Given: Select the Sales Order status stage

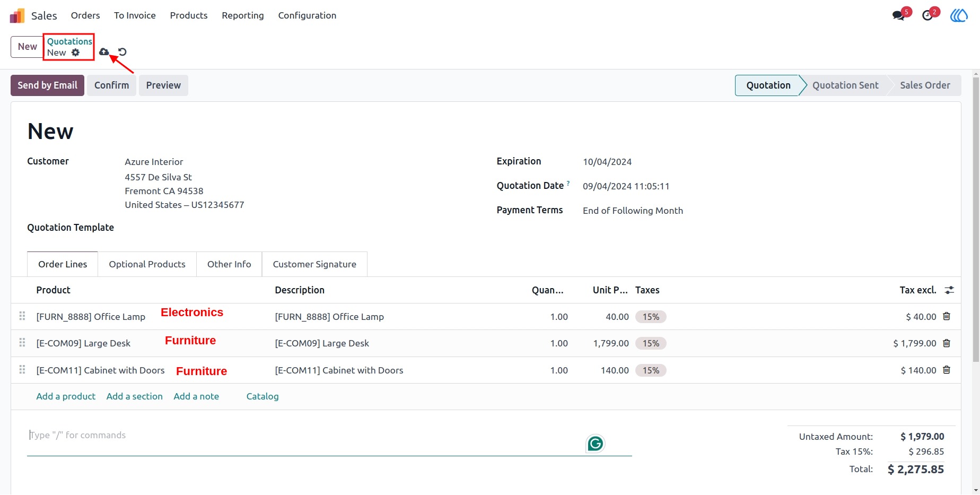Looking at the screenshot, I should tap(925, 85).
